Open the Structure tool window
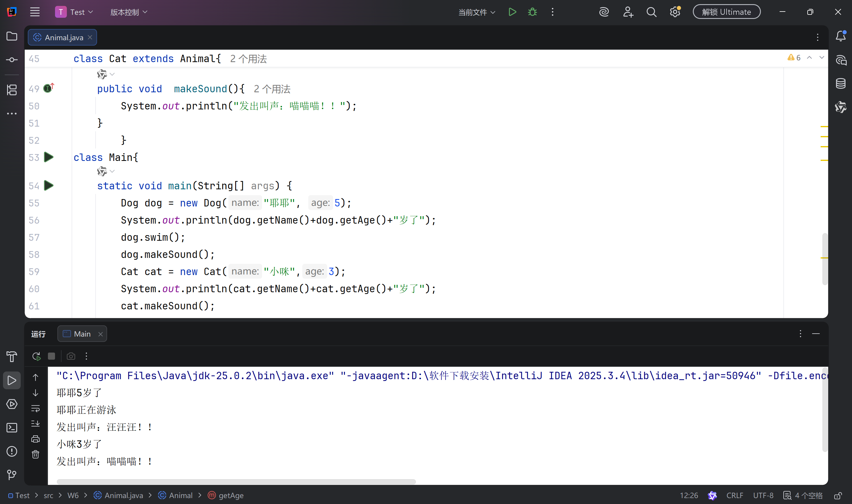 click(x=12, y=90)
